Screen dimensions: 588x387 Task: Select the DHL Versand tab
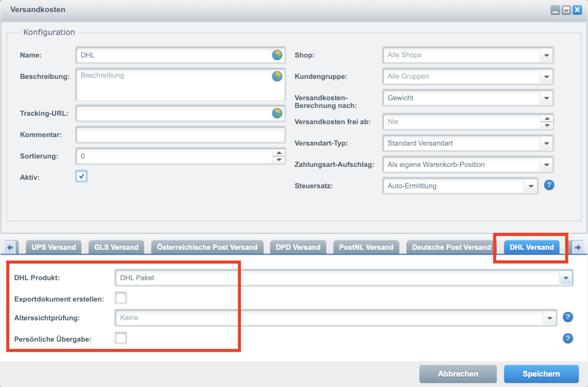(x=532, y=247)
